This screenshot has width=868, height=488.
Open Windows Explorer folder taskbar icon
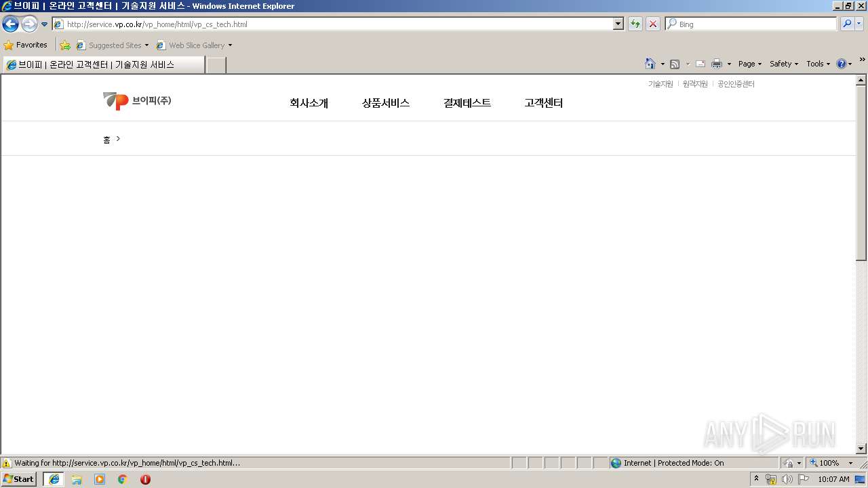click(77, 479)
